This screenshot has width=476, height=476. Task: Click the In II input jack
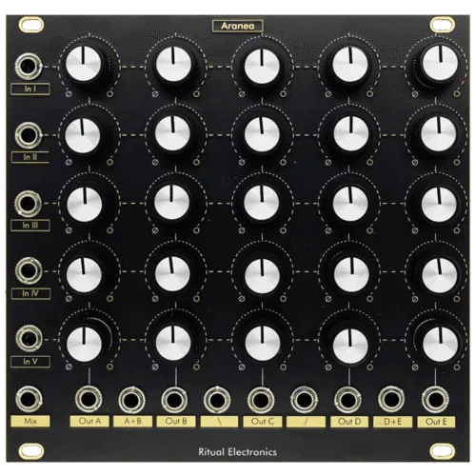pyautogui.click(x=28, y=135)
